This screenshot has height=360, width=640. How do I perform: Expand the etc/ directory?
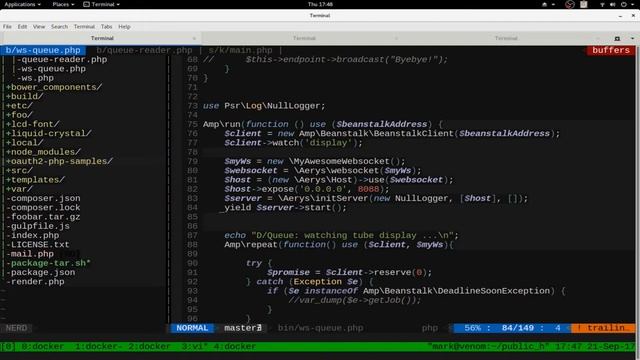[x=19, y=106]
